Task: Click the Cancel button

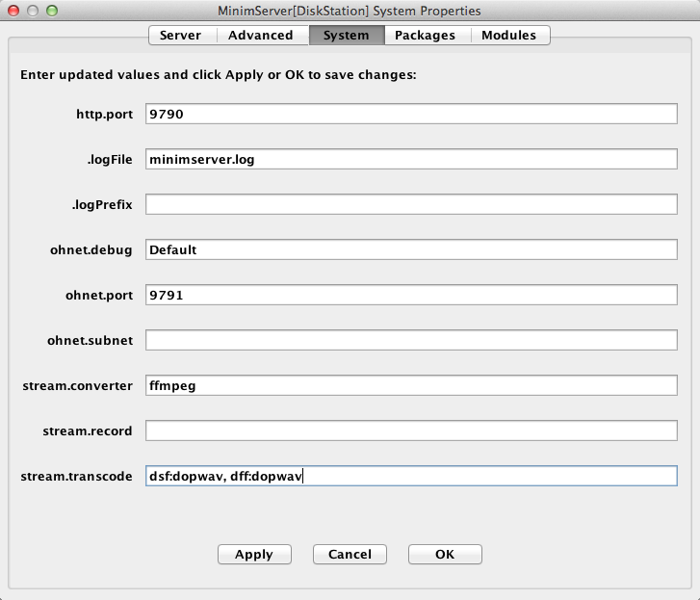Action: click(x=350, y=554)
